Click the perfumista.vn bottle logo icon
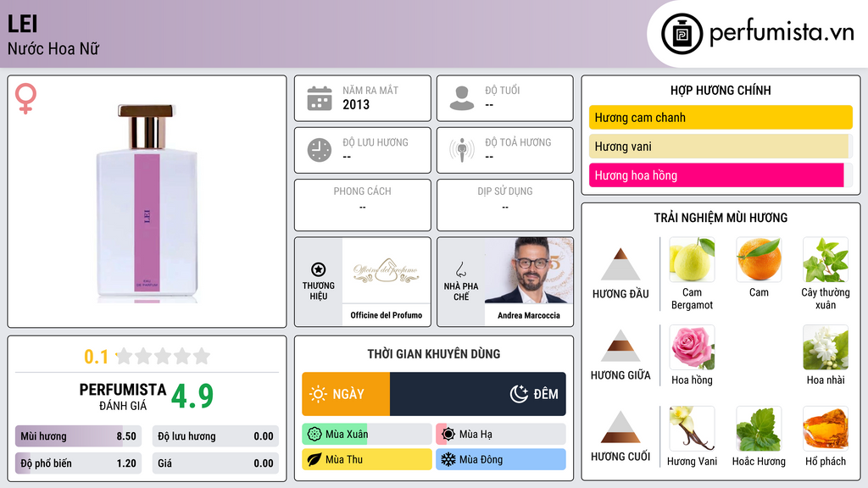The image size is (868, 488). pyautogui.click(x=682, y=34)
